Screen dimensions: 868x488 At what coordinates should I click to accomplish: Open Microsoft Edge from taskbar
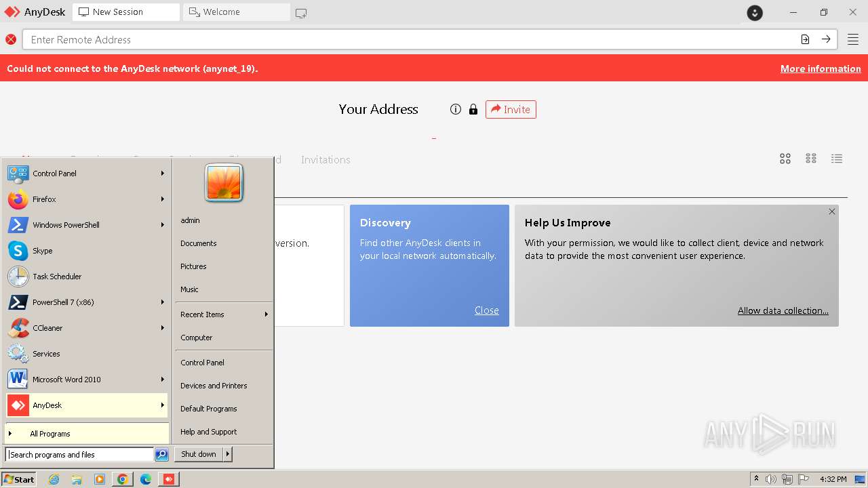146,479
